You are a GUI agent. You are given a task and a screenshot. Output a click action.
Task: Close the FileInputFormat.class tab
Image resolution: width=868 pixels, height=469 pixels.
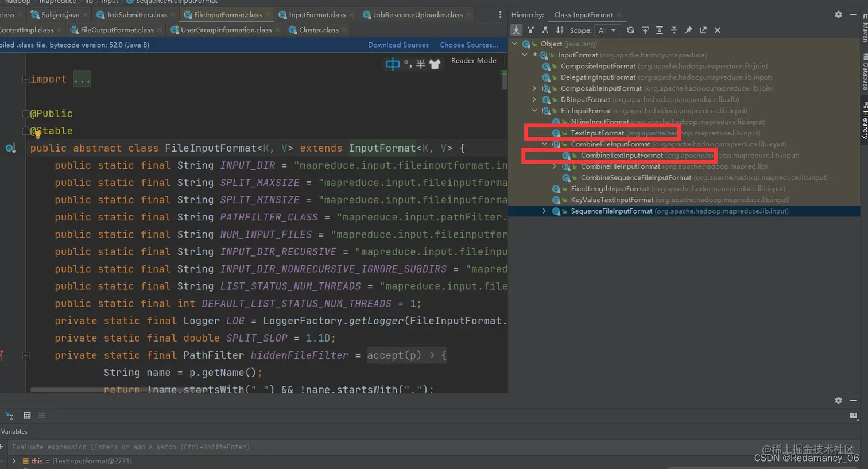click(268, 15)
